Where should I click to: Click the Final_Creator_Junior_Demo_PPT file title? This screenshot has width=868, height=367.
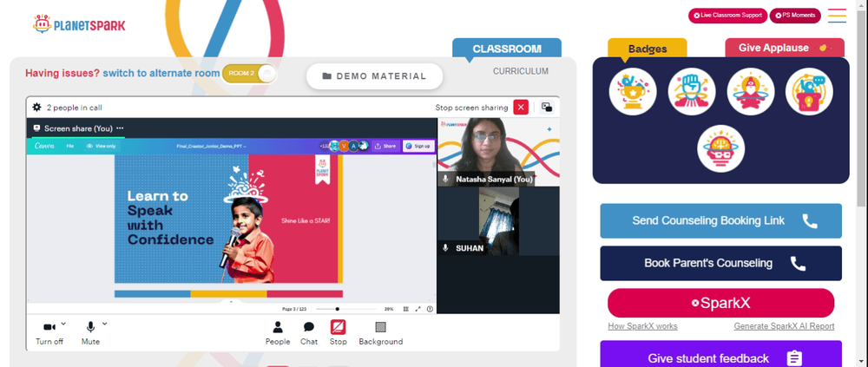pyautogui.click(x=212, y=146)
